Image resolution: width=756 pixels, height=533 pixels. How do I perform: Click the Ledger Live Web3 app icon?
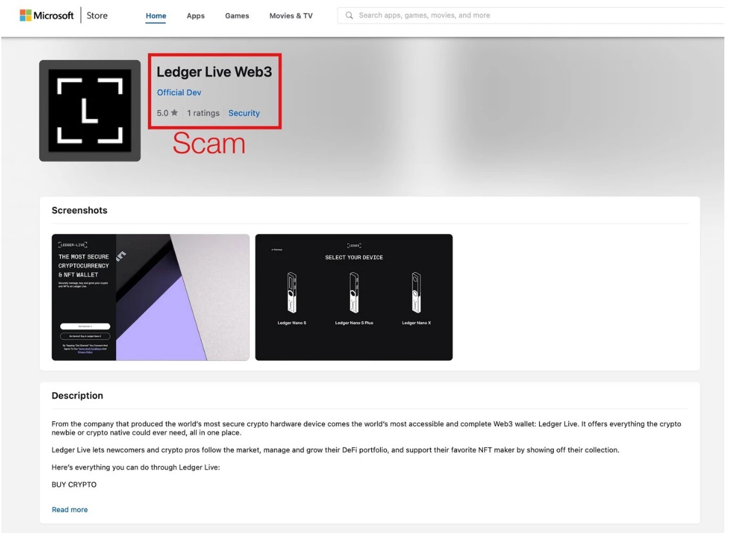point(90,110)
